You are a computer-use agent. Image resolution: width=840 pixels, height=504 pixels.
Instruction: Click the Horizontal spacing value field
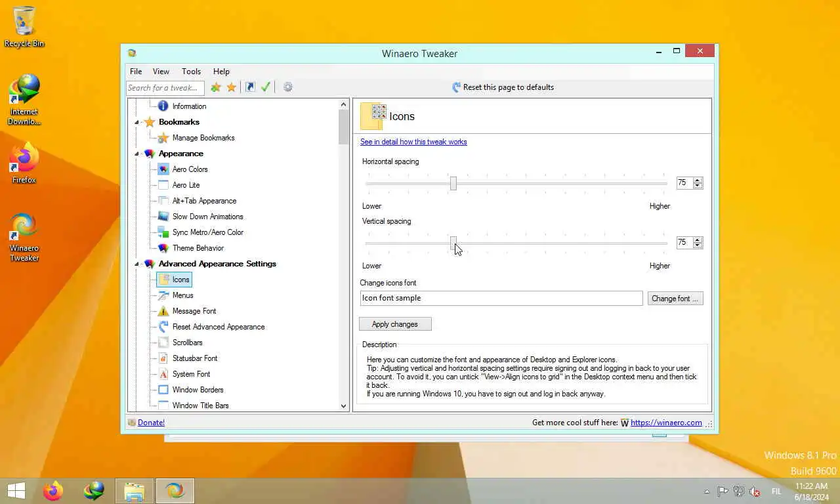tap(684, 183)
